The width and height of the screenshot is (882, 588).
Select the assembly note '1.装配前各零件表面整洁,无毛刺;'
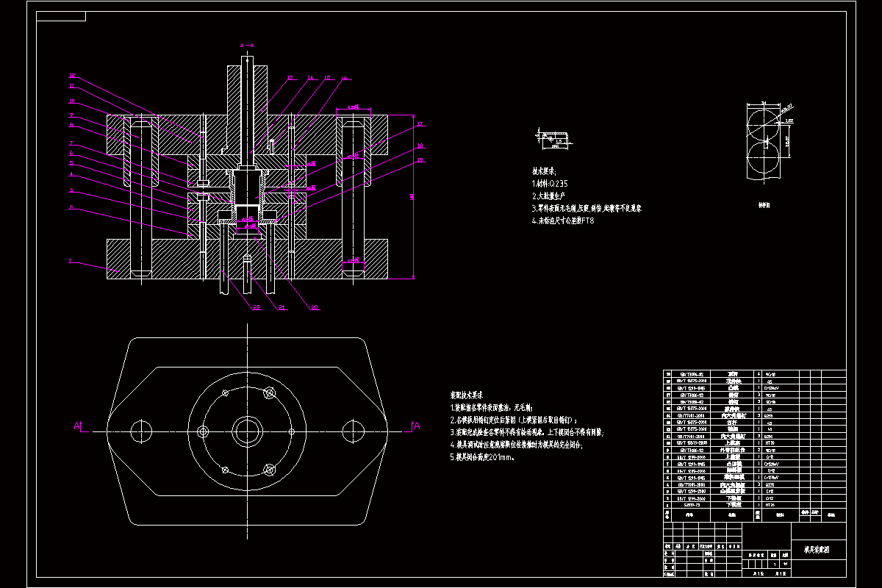(x=491, y=407)
